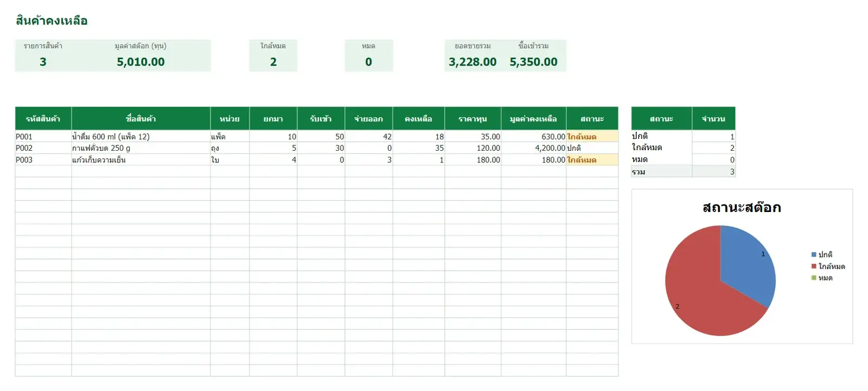The image size is (868, 391).
Task: Click the blue ปกติ legend swatch
Action: (814, 254)
